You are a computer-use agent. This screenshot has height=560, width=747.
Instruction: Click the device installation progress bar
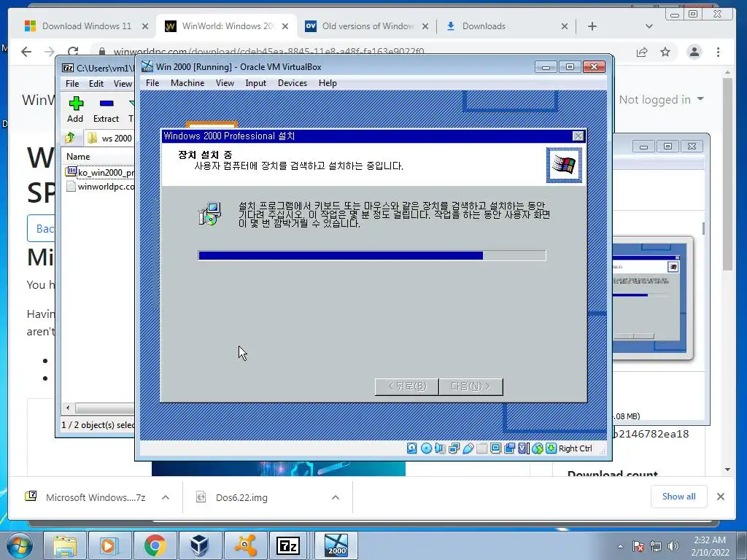pos(371,256)
